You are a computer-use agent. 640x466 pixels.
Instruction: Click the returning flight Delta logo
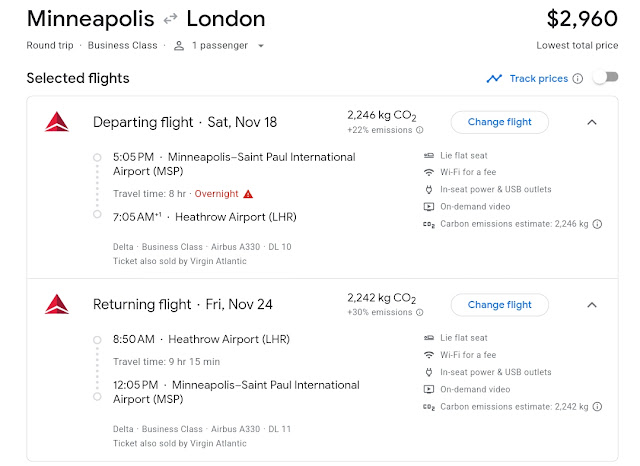[56, 304]
